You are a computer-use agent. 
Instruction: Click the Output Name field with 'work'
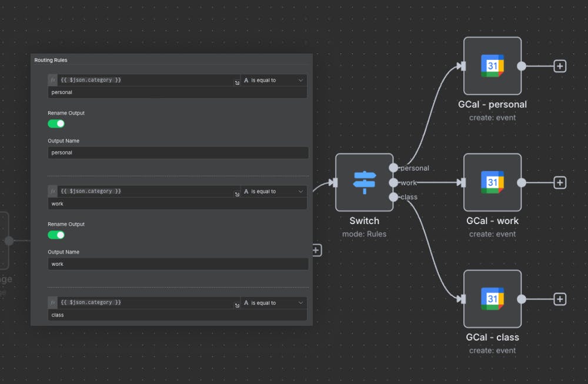(x=178, y=264)
